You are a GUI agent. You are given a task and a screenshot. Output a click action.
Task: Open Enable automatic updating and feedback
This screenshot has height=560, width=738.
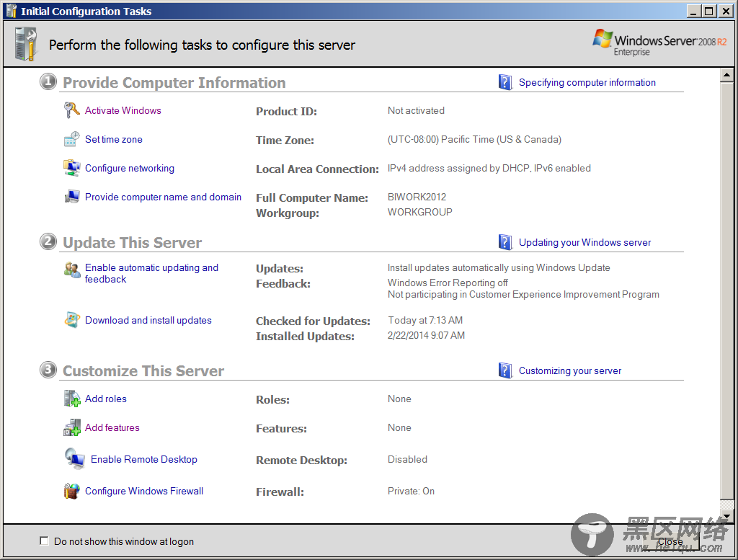pos(151,273)
